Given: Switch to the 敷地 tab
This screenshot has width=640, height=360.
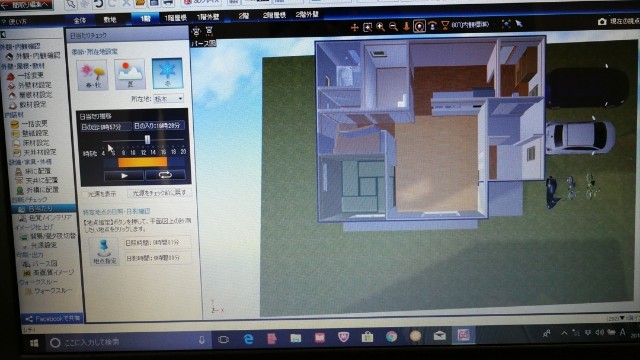Looking at the screenshot, I should pos(110,20).
